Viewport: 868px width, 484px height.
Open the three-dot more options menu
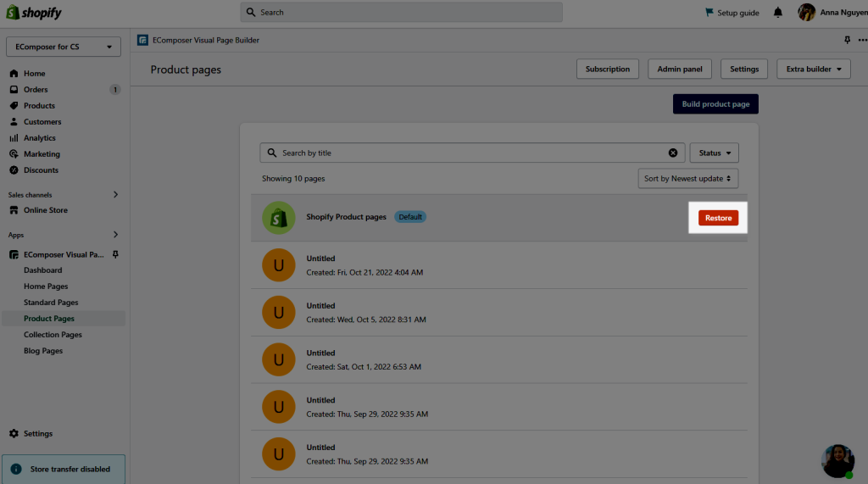coord(862,40)
